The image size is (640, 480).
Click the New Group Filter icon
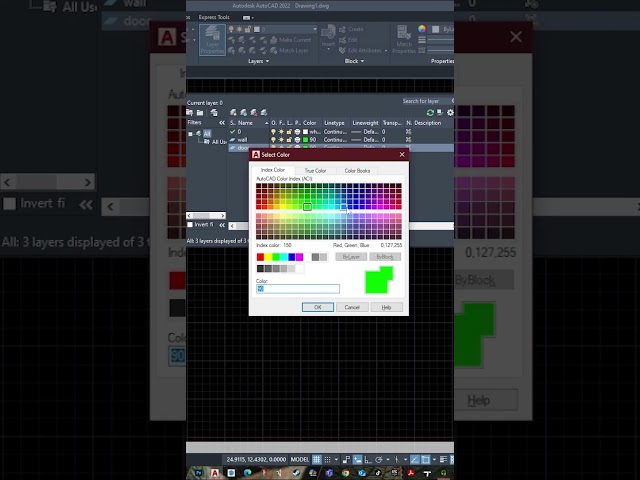200,112
